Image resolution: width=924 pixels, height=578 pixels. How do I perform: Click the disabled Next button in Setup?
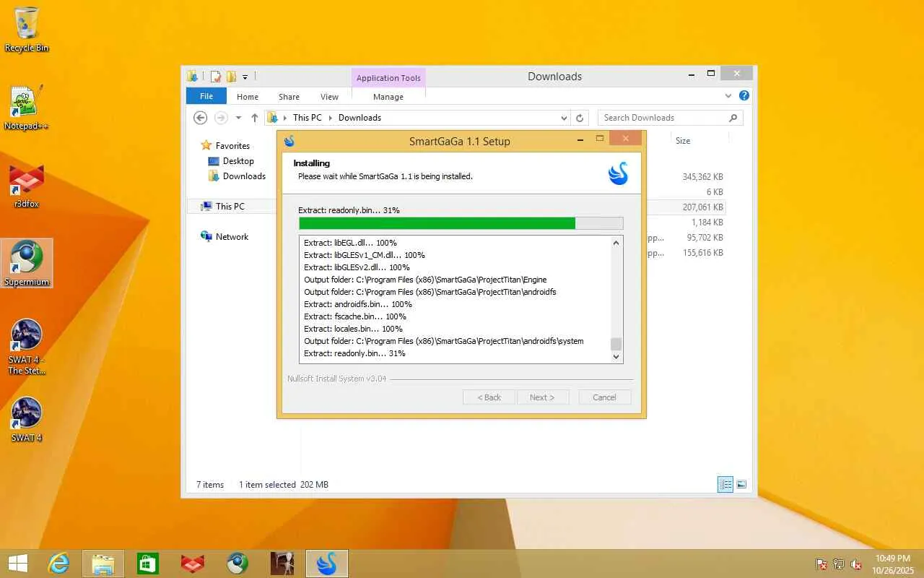coord(543,397)
